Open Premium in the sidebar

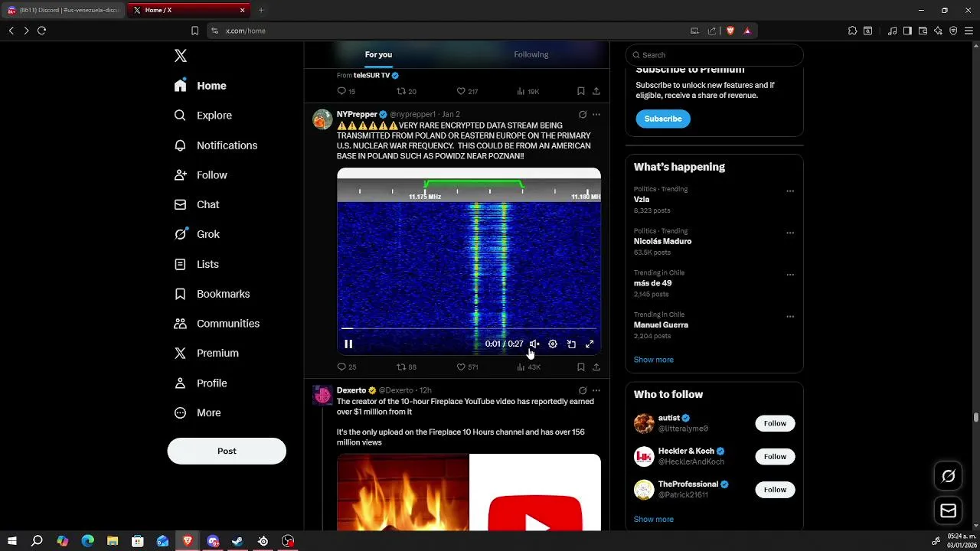coord(207,354)
